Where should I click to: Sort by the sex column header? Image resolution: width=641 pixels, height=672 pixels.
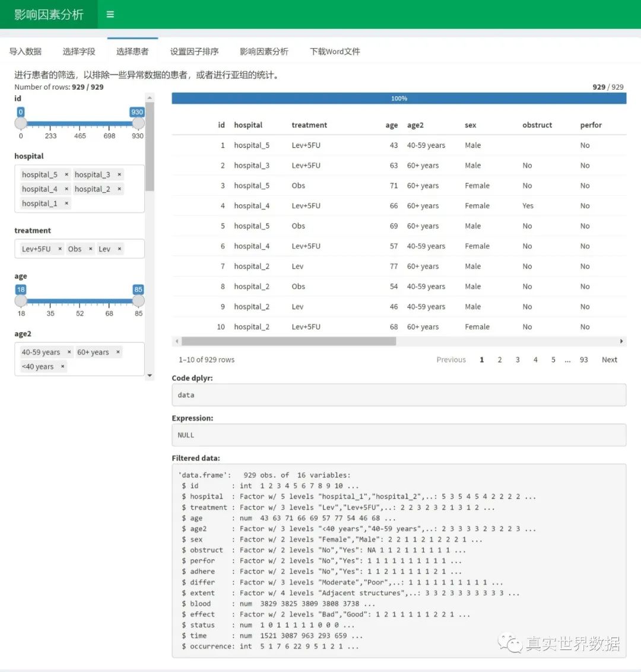(x=470, y=125)
